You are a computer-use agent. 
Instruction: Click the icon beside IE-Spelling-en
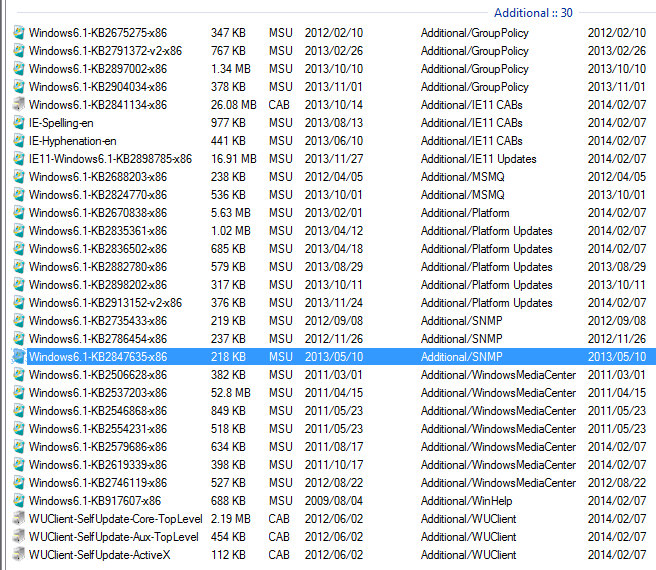(x=18, y=123)
